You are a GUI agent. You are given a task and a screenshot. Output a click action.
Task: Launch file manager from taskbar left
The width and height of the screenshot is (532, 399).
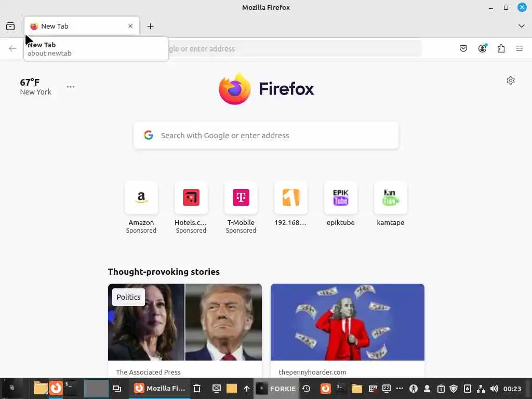[41, 388]
